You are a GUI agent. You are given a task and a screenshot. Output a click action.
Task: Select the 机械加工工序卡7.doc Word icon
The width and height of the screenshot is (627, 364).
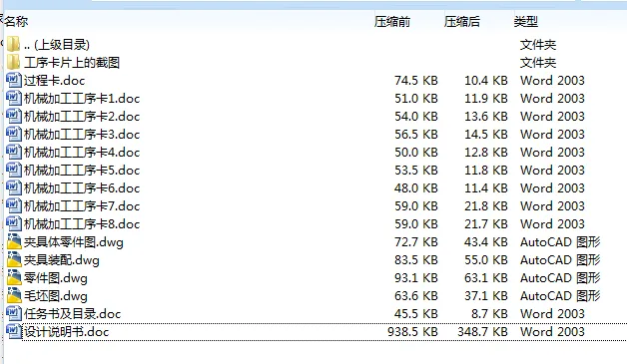[14, 205]
